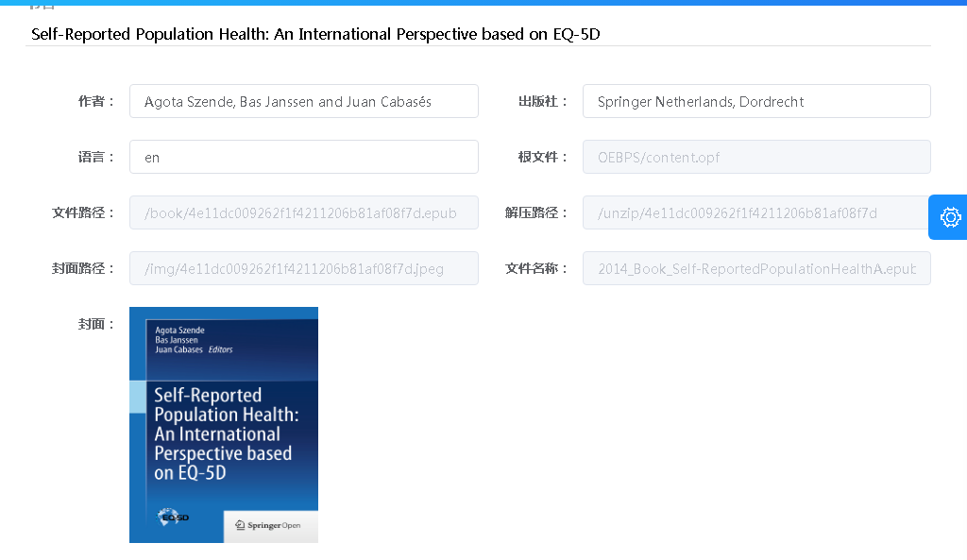Viewport: 967px width, 560px height.
Task: Click the book cover thumbnail image
Action: [x=224, y=425]
